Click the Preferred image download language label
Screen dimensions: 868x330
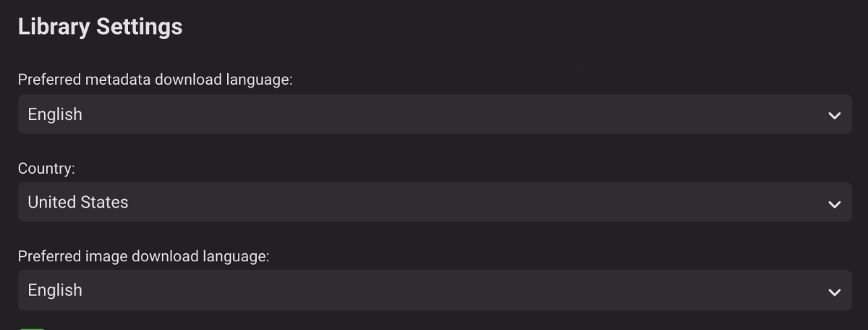143,257
